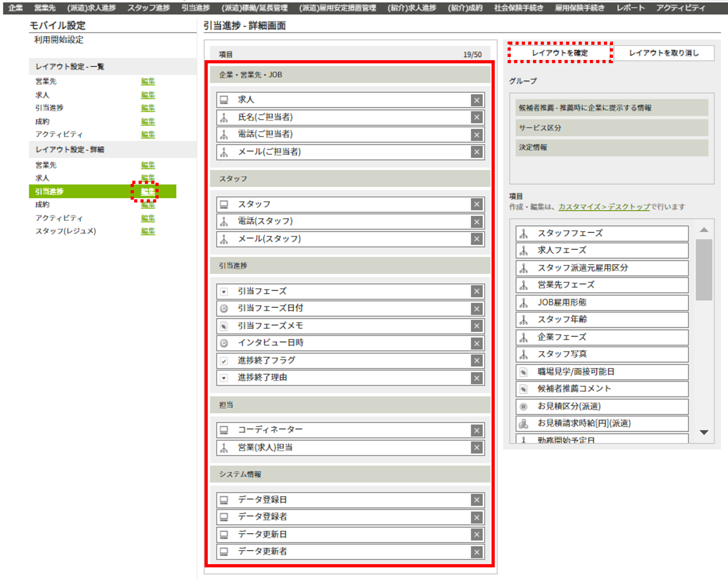Click the dropdown icon on 引当フェーズ
This screenshot has height=580, width=728.
click(x=224, y=292)
